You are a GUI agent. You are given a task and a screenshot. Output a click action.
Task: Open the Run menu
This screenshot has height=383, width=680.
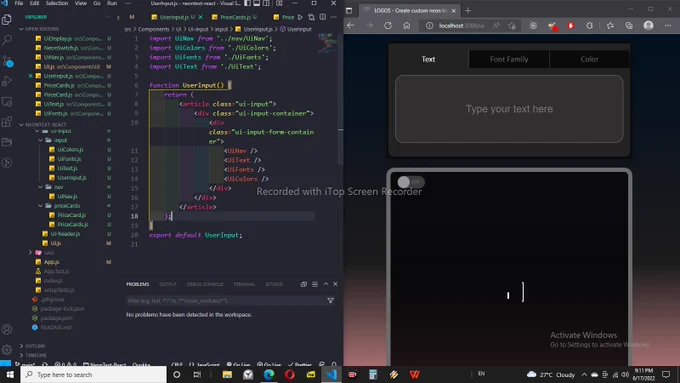point(112,3)
